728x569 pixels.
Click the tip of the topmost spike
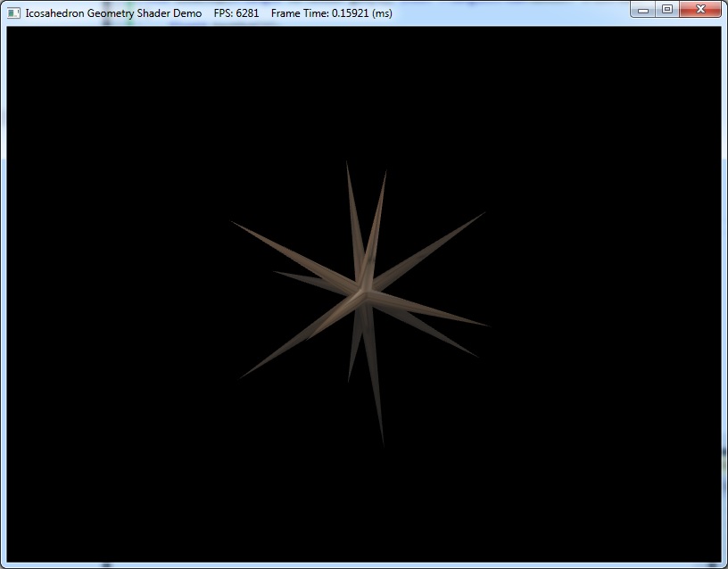pyautogui.click(x=347, y=163)
